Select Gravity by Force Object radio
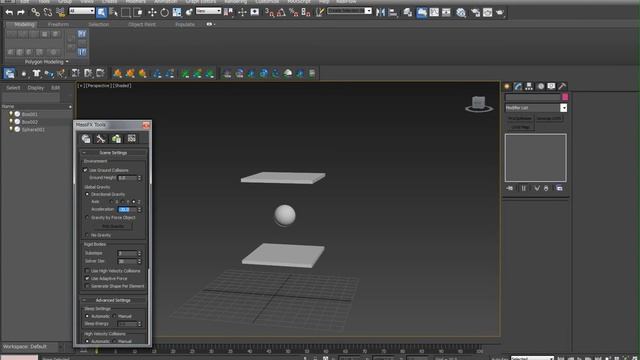The image size is (640, 360). (87, 218)
